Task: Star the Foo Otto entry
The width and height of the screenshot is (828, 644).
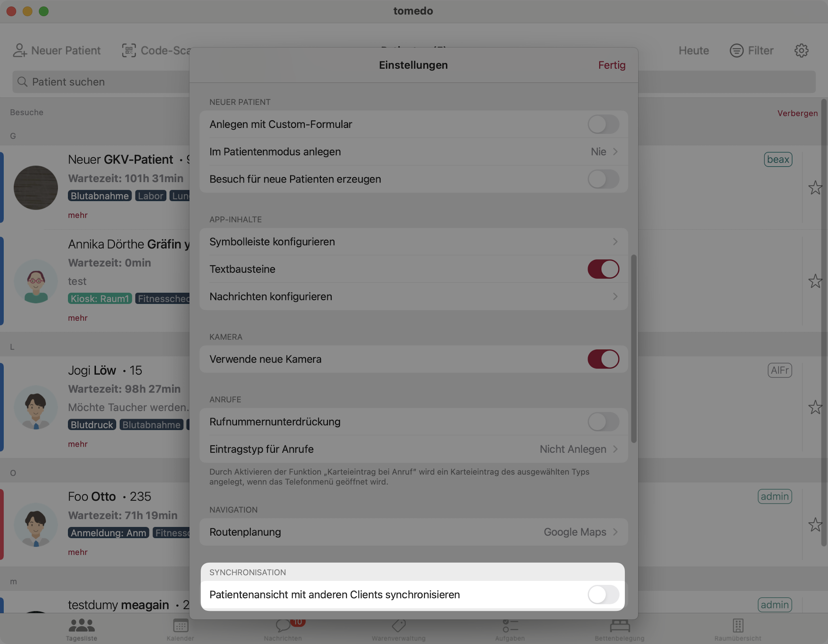Action: point(815,525)
